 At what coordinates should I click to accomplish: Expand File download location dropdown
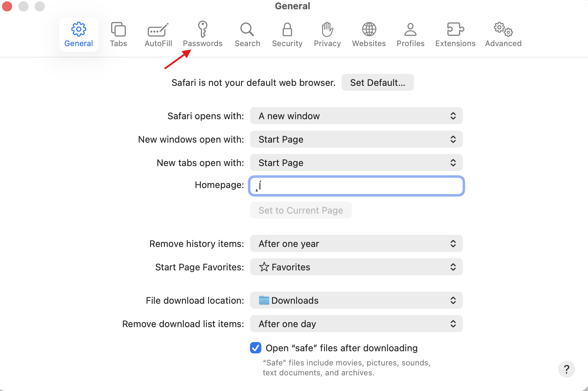point(356,300)
